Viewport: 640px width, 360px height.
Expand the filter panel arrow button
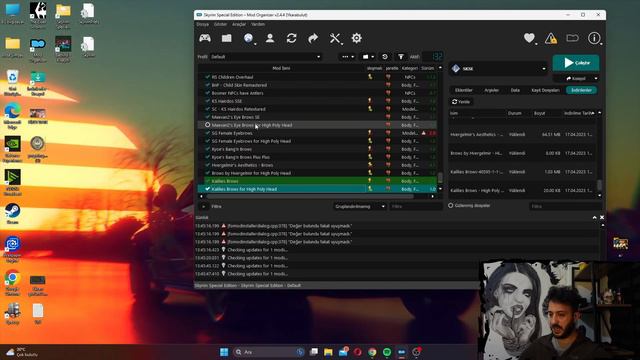point(203,207)
